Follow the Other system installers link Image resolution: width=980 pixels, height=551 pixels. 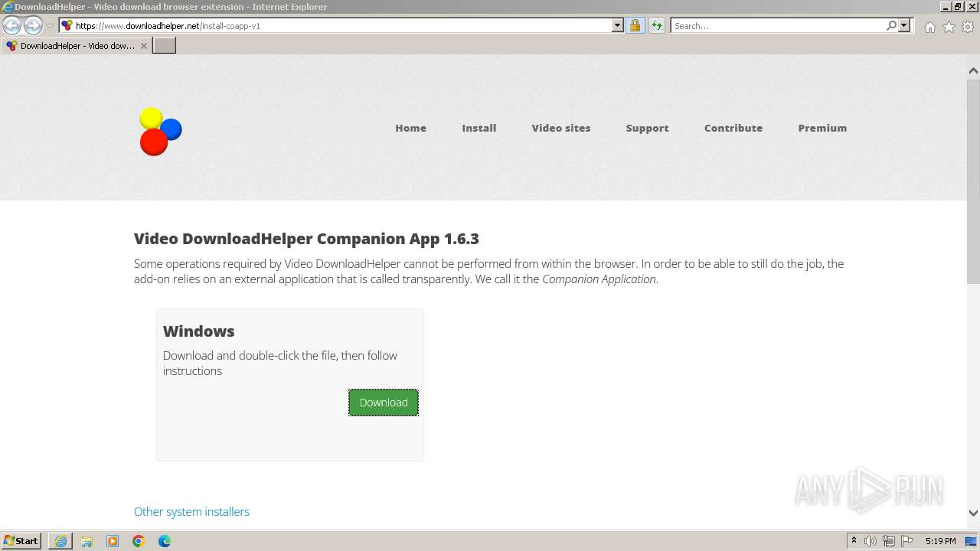(x=191, y=511)
